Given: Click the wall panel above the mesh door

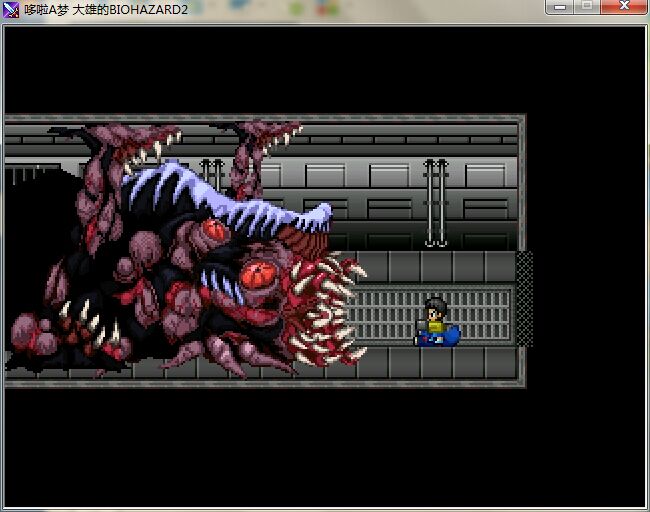Looking at the screenshot, I should (x=500, y=200).
